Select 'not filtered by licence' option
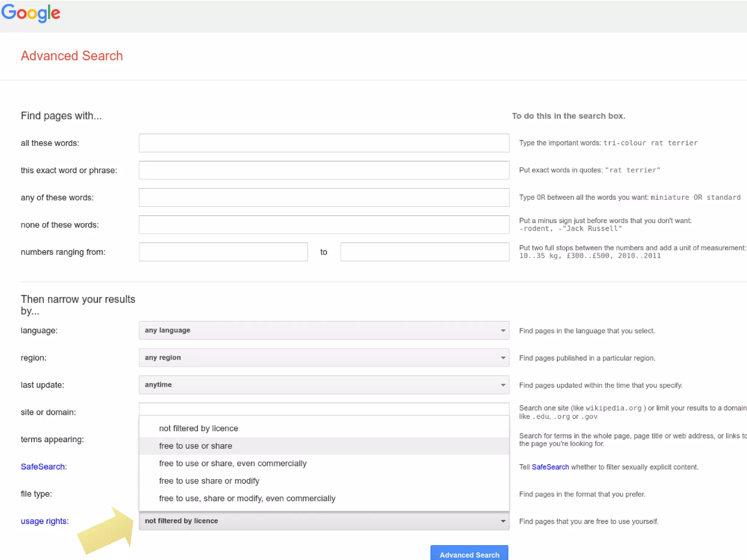 (x=198, y=428)
